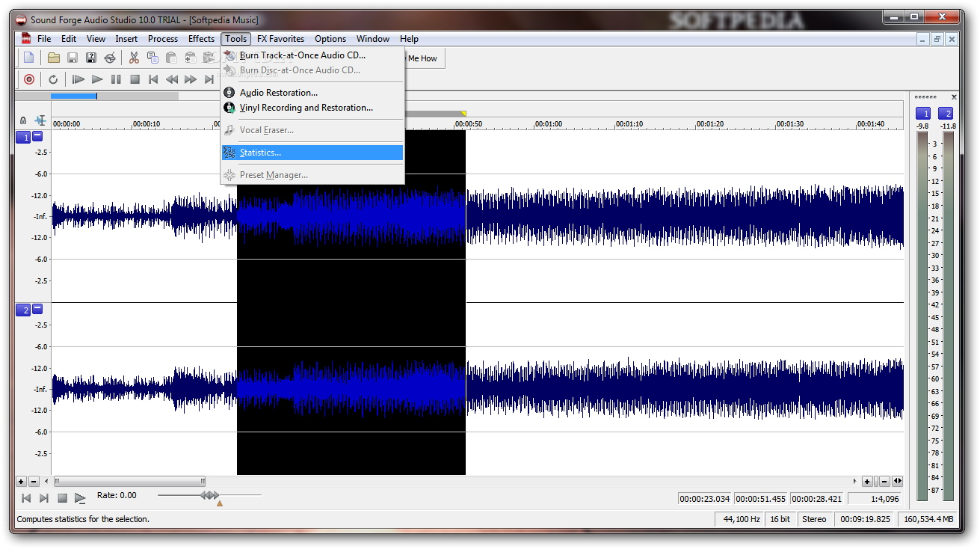Viewport: 980px width, 549px height.
Task: Open the File menu
Action: 44,39
